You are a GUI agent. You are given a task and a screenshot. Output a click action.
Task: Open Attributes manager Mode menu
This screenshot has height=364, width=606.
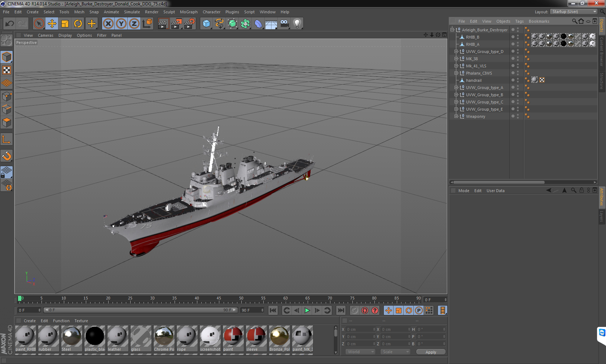(x=464, y=191)
